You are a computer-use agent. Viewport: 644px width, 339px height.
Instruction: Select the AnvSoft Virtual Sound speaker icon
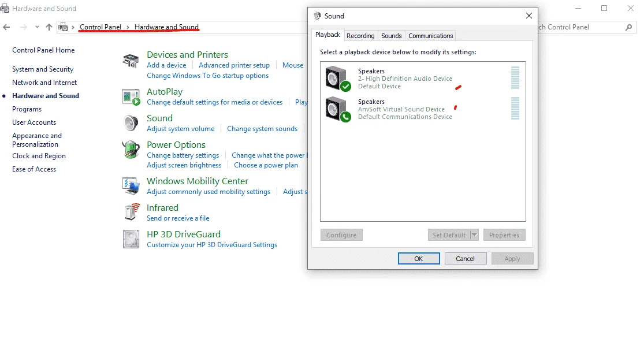point(338,109)
